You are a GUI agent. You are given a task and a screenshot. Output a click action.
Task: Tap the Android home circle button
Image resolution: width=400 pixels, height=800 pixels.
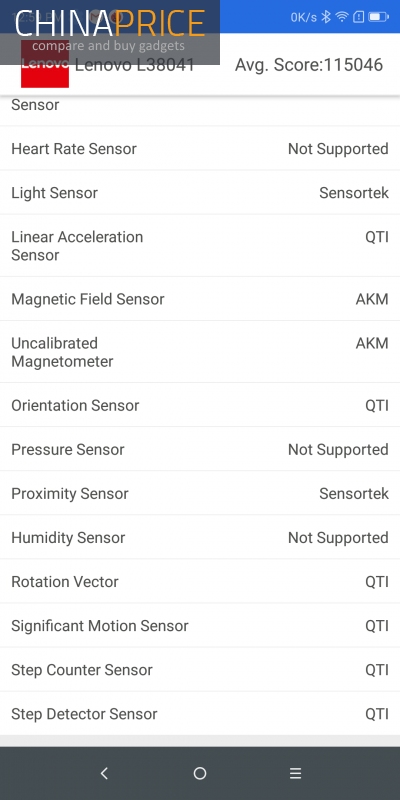200,773
